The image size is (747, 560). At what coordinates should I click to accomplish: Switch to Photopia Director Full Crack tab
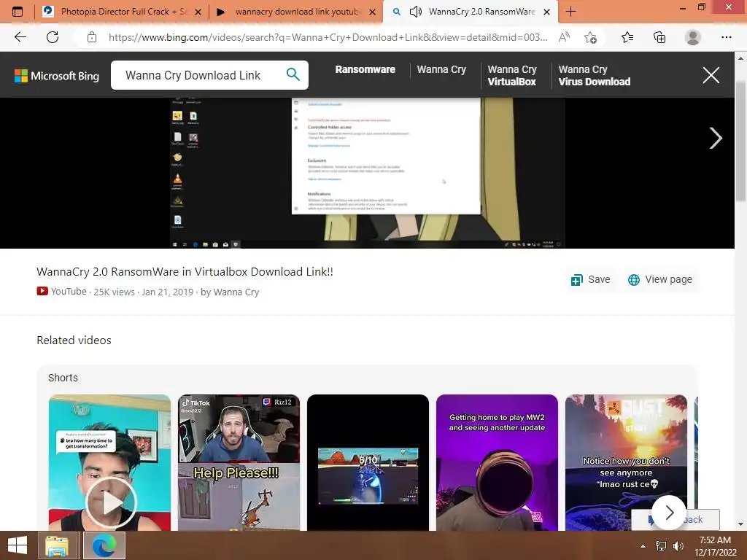click(x=122, y=12)
